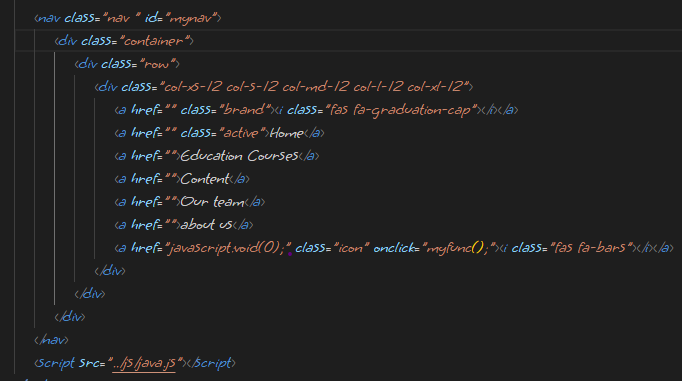Select the "fas fa-graduation-cap" class text
Viewport: 682px width, 381px height.
400,110
